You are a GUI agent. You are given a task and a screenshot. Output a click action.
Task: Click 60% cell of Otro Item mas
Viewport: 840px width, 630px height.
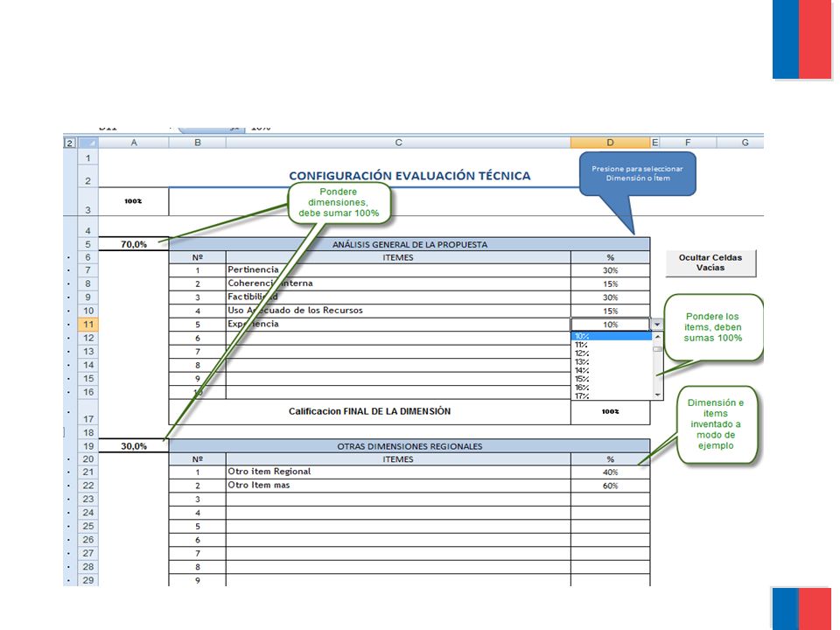610,486
